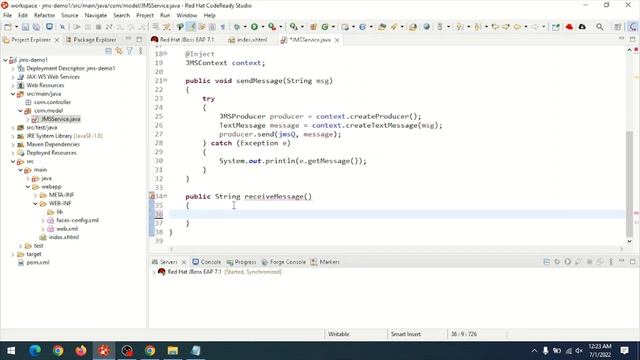Collapse All in Project Explorer
Screen dimensions: 640x360
(108, 51)
